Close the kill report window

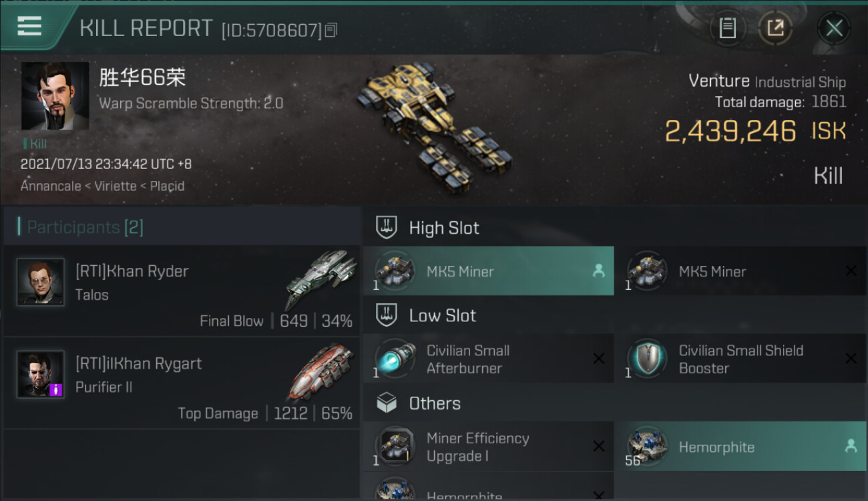point(834,28)
